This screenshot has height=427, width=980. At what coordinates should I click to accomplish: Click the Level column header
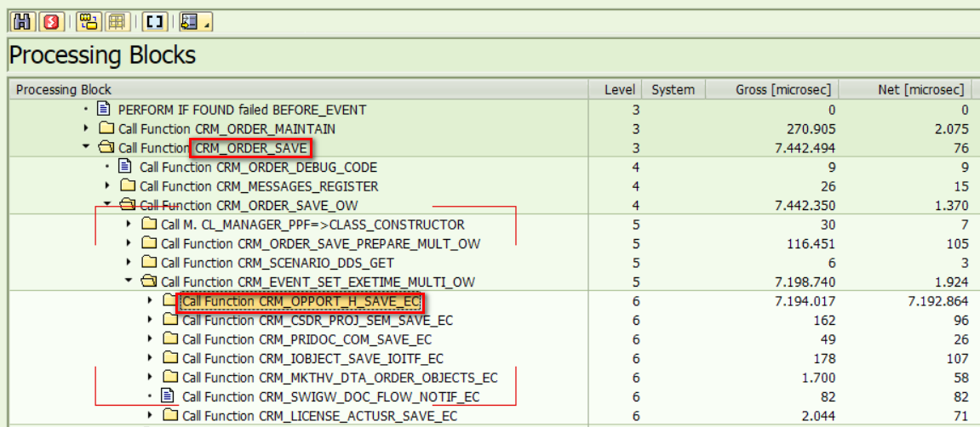615,89
